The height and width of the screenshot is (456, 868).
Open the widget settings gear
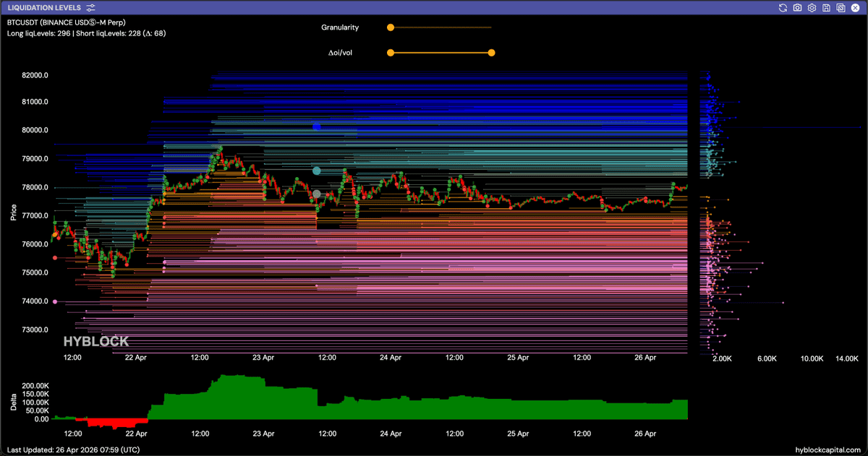pos(812,7)
